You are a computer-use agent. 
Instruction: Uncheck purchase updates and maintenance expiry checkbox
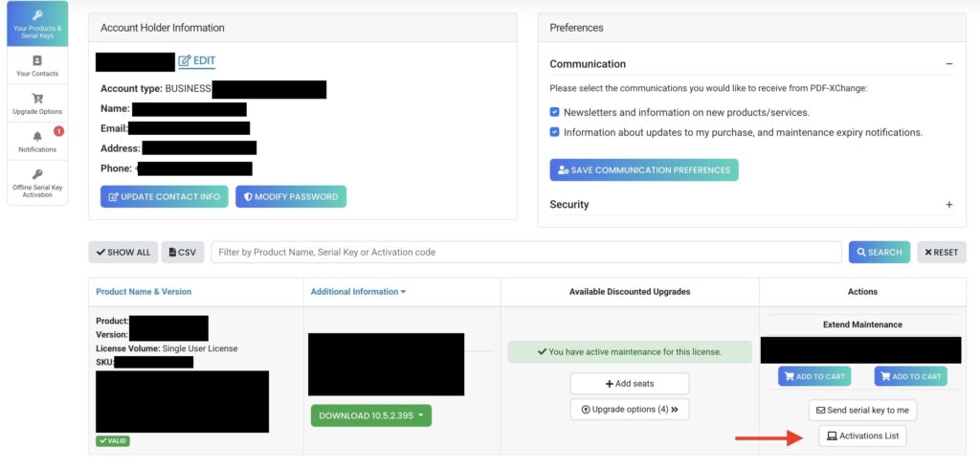coord(554,132)
